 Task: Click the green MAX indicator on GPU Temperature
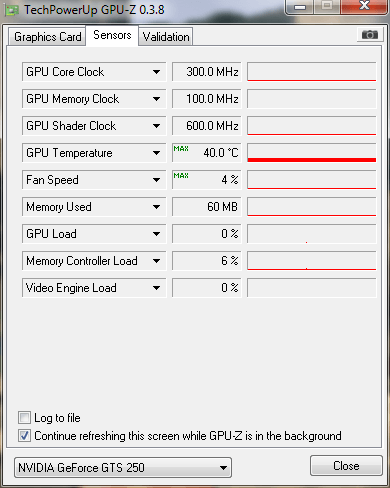pos(181,149)
